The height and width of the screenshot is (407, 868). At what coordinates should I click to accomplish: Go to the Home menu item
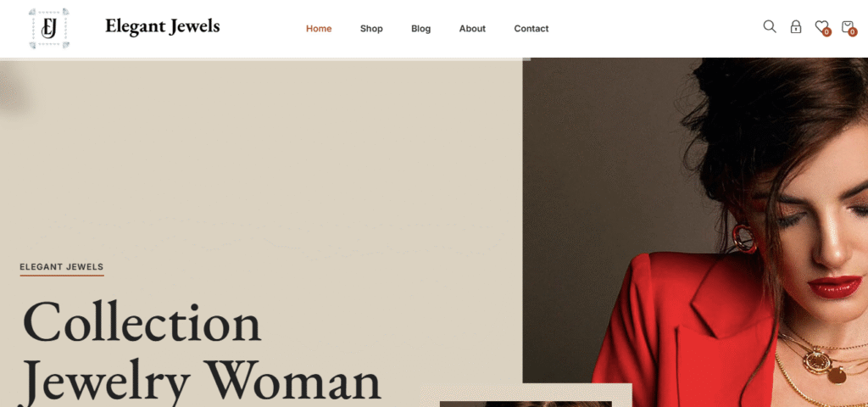[319, 29]
